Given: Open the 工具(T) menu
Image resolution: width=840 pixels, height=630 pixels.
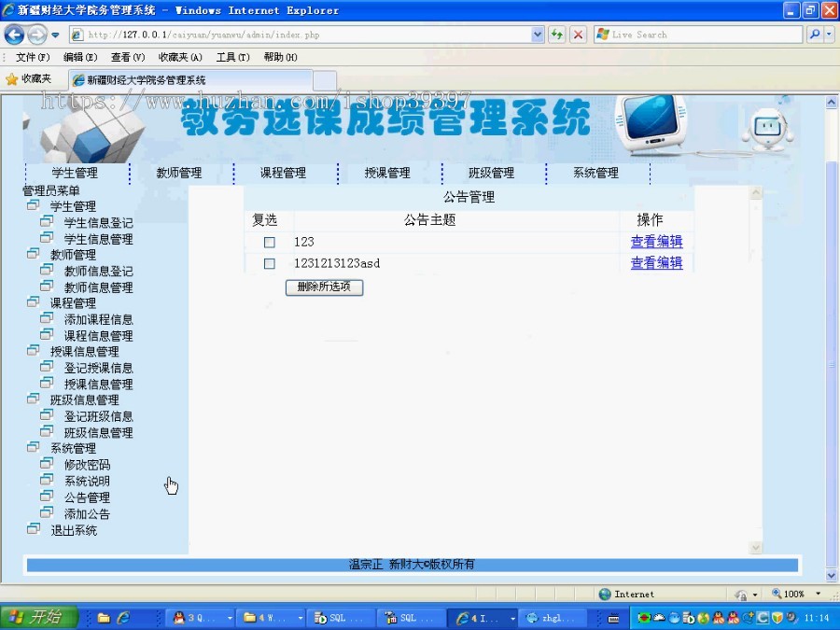Looking at the screenshot, I should pos(232,57).
